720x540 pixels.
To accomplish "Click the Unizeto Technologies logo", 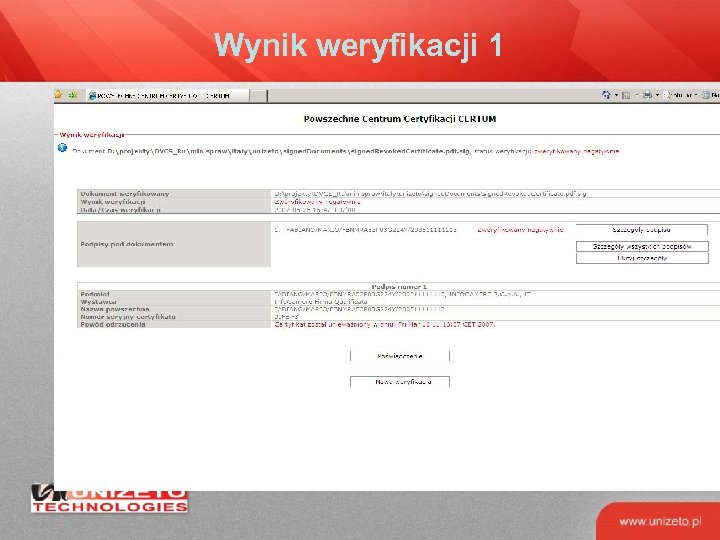I will [x=109, y=499].
